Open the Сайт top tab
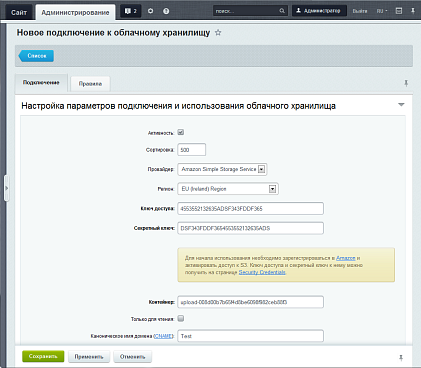This screenshot has height=368, width=421. pos(19,12)
